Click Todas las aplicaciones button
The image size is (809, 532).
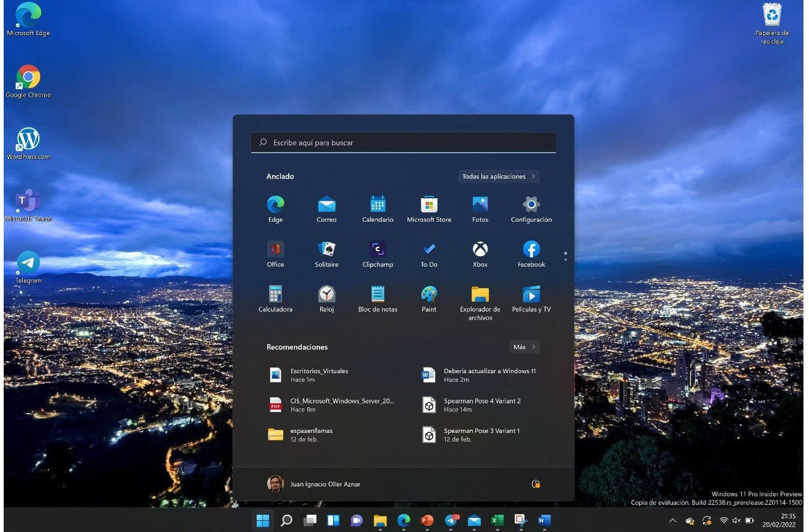(499, 176)
